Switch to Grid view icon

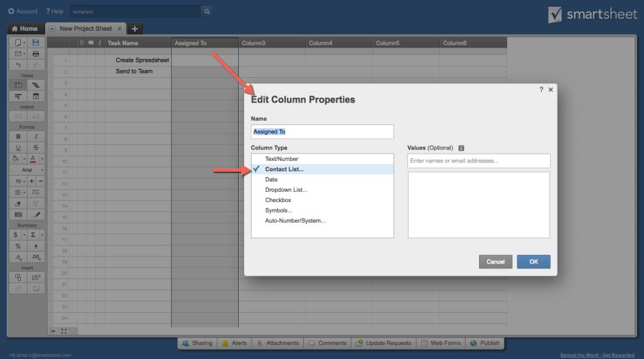click(18, 85)
